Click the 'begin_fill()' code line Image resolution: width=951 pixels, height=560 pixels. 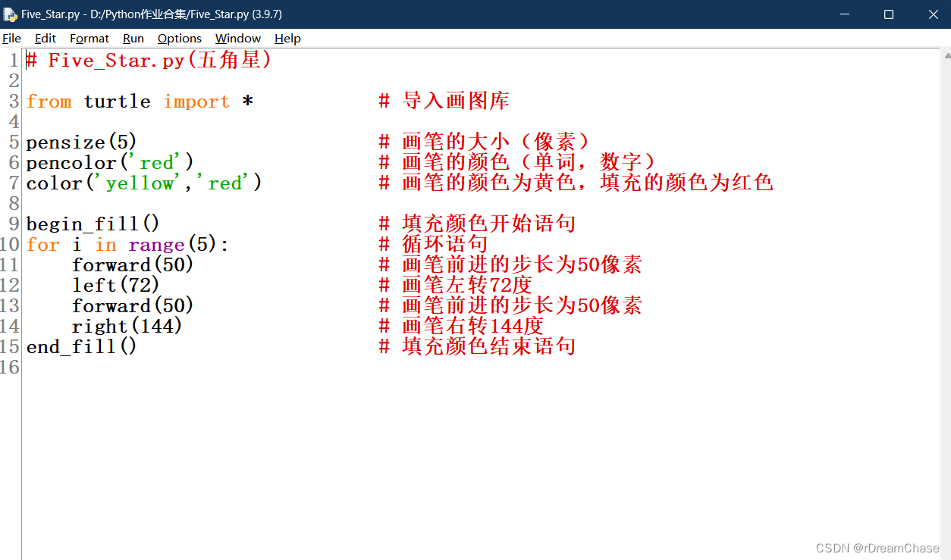click(x=93, y=224)
